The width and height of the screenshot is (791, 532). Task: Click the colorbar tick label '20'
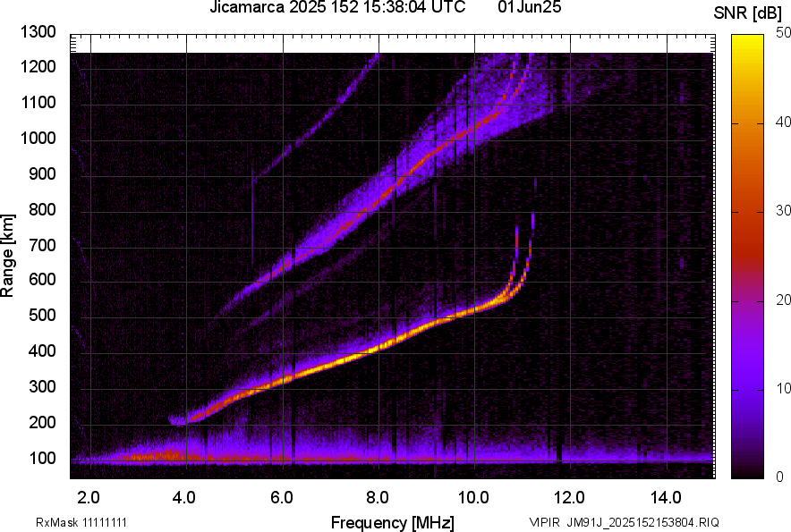click(x=783, y=300)
